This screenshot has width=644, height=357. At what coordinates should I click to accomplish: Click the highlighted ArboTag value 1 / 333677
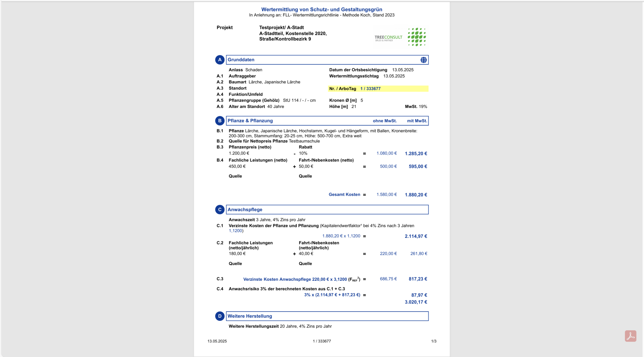[370, 89]
